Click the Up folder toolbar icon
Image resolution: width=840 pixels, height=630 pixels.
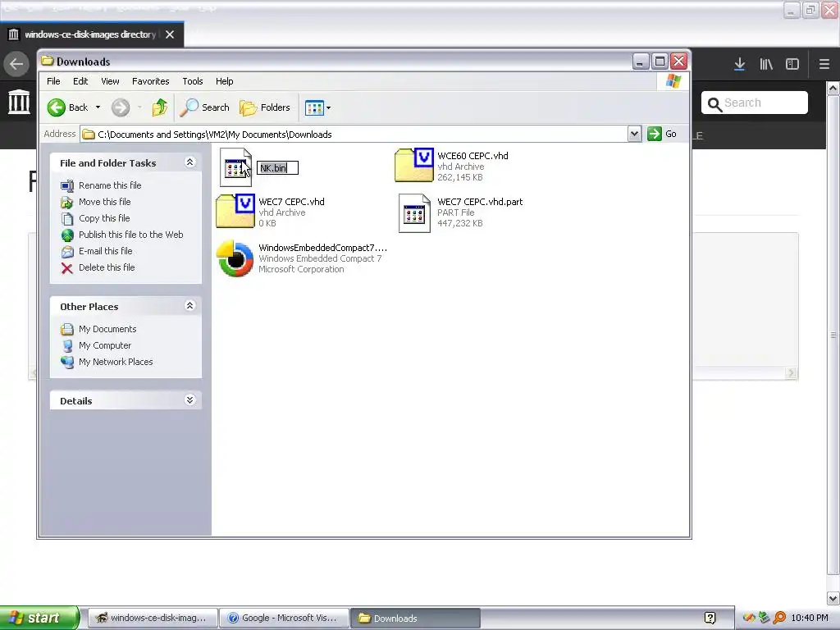pyautogui.click(x=159, y=107)
